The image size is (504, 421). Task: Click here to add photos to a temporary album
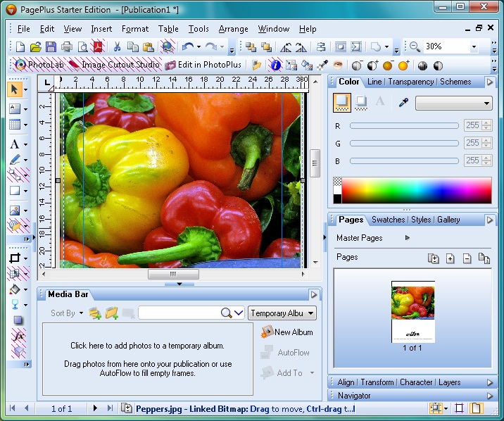tap(148, 346)
